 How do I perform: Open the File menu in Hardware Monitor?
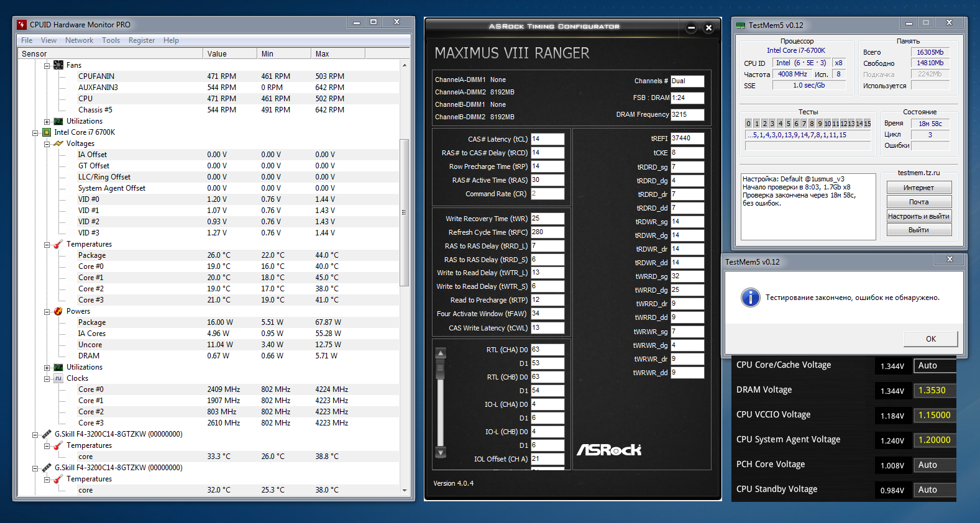27,40
